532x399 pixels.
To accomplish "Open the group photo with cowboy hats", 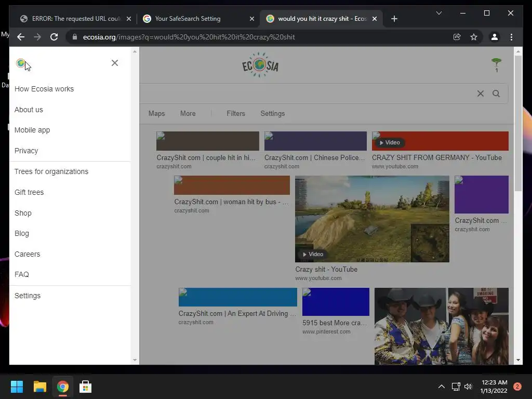I will (442, 326).
